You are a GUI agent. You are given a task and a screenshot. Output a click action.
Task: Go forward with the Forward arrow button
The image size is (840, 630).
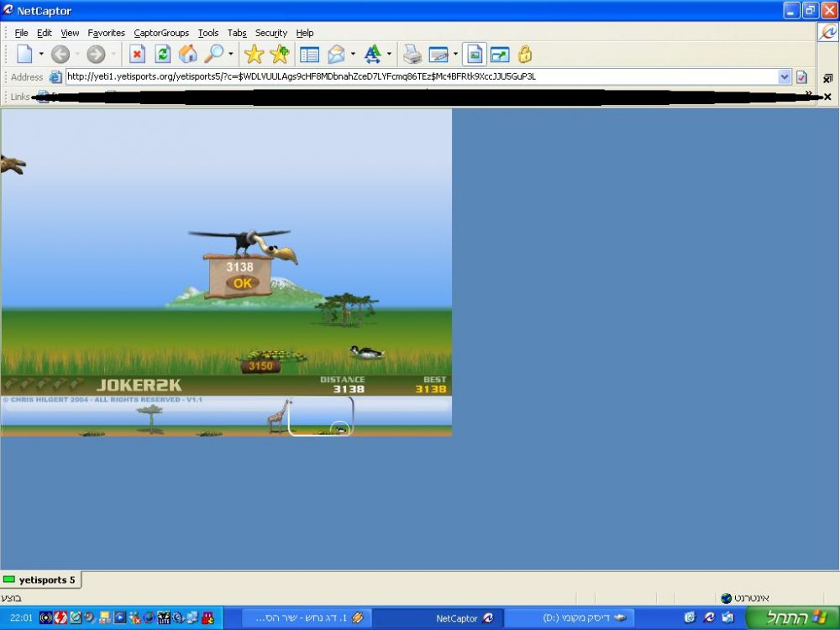pos(96,54)
